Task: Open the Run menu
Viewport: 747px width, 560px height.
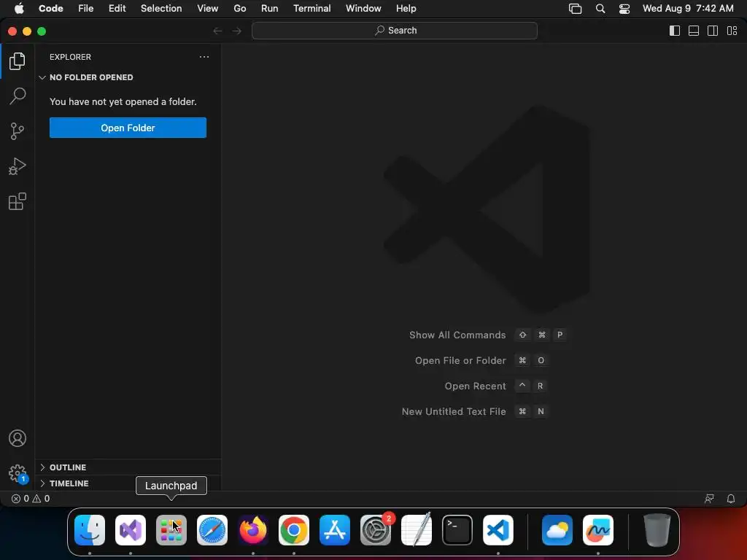Action: [270, 9]
